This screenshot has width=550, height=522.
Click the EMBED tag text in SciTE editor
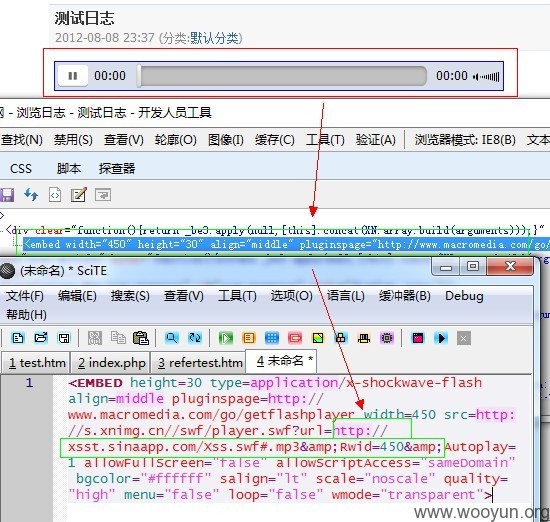95,383
